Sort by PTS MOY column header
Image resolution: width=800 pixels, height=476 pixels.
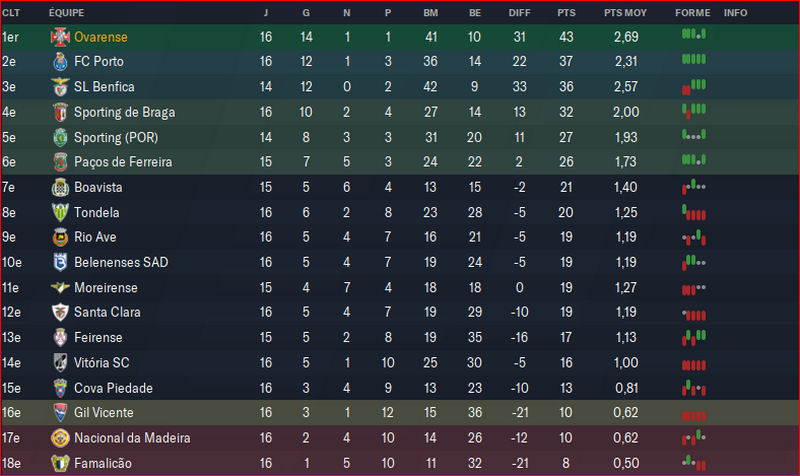click(x=625, y=13)
